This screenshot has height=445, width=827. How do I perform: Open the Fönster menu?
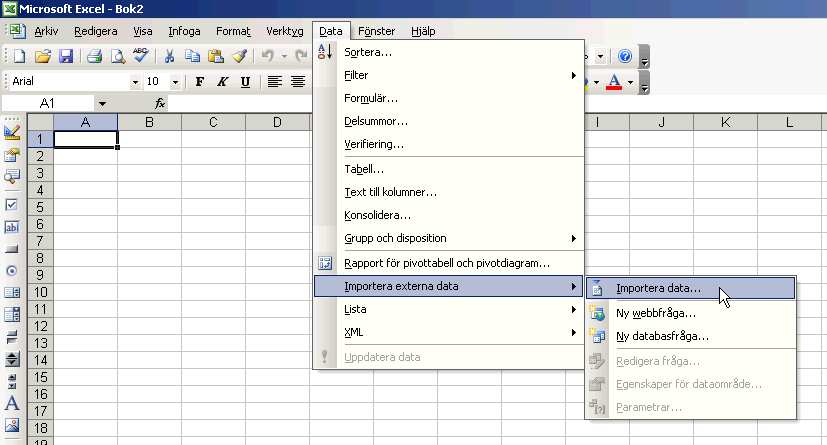tap(376, 31)
